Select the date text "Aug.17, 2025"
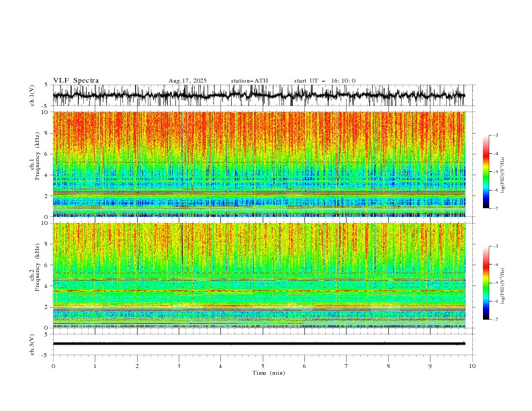 (x=187, y=81)
